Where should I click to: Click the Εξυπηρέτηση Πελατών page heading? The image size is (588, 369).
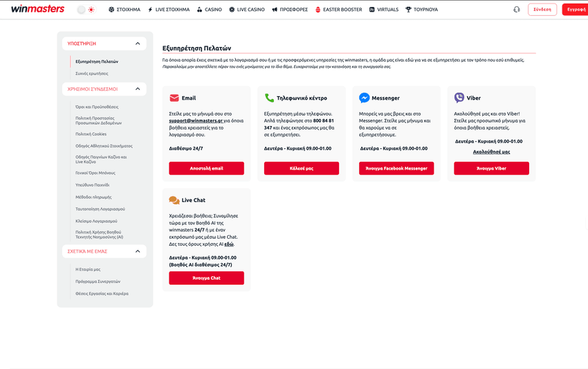click(196, 48)
